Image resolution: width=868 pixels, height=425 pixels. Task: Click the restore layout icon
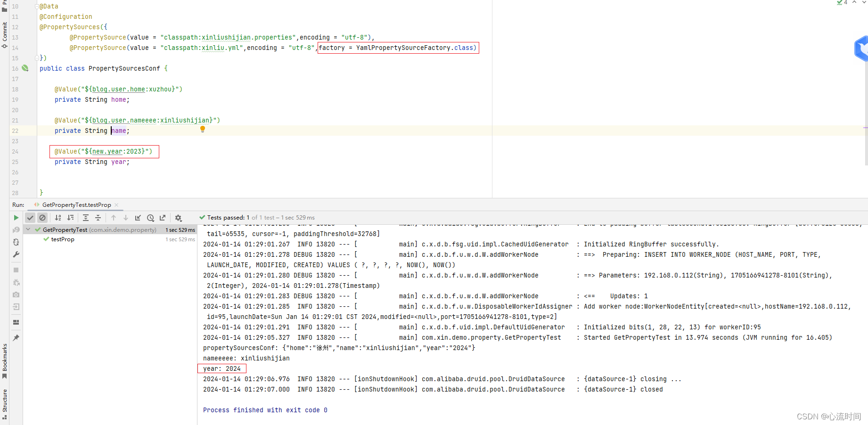(x=16, y=322)
